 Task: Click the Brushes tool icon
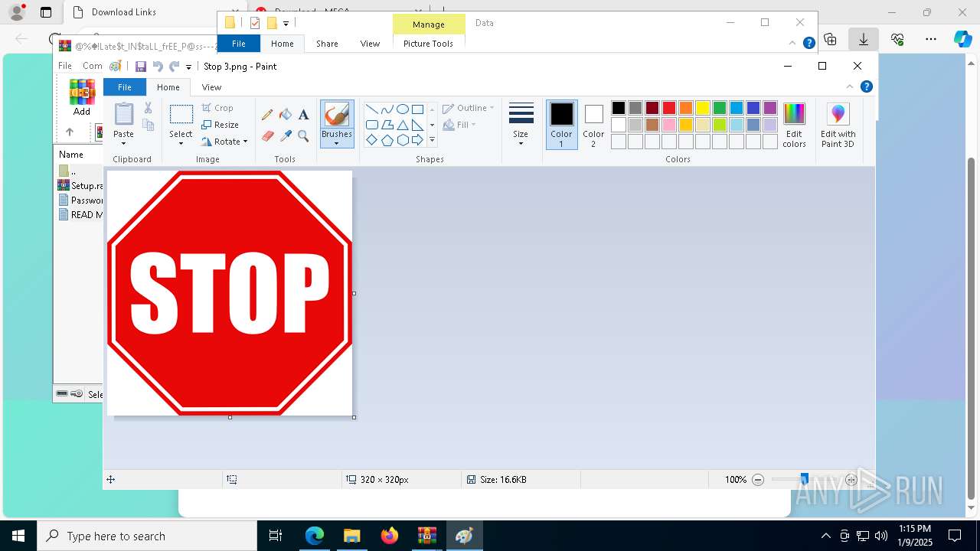[x=337, y=115]
